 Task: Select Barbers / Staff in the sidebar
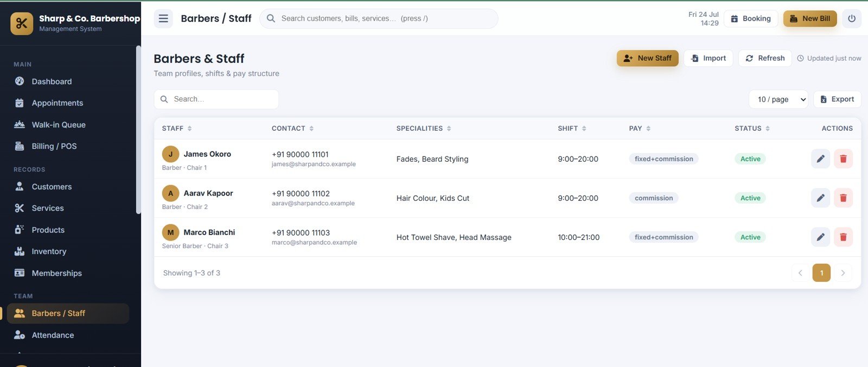[68, 313]
